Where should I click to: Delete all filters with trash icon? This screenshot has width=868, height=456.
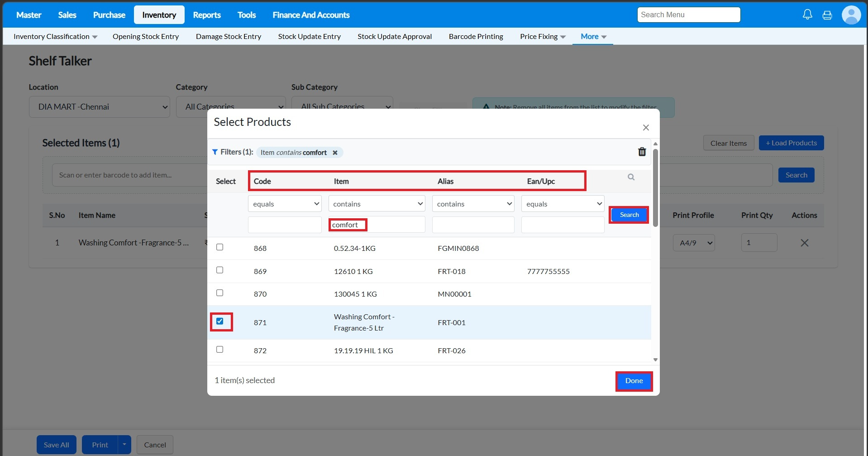point(642,152)
